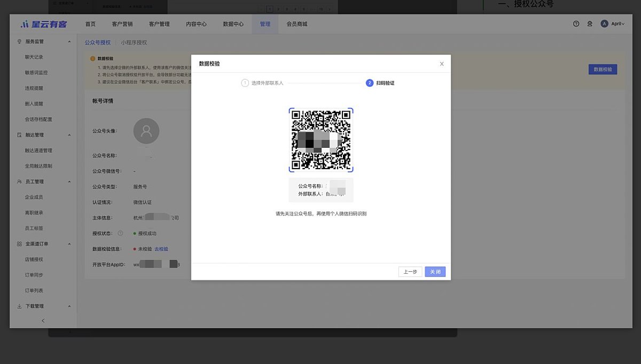Open 企业成员 in sidebar

pos(34,197)
